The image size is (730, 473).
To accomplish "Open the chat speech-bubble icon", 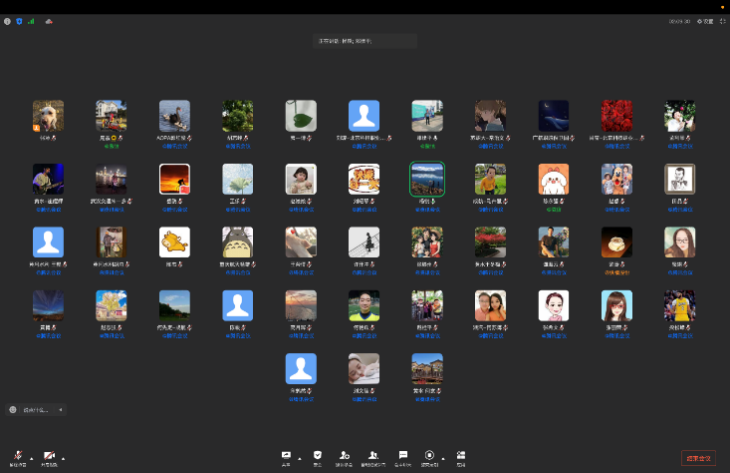I will [403, 455].
